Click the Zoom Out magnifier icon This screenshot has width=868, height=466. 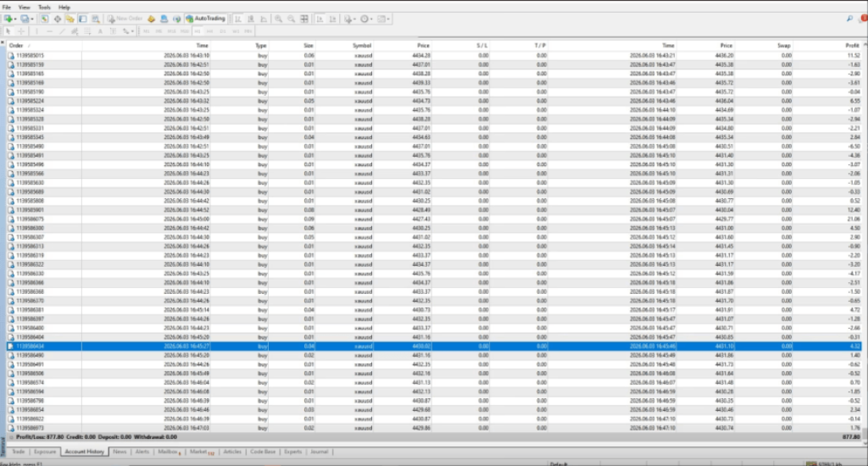tap(292, 19)
